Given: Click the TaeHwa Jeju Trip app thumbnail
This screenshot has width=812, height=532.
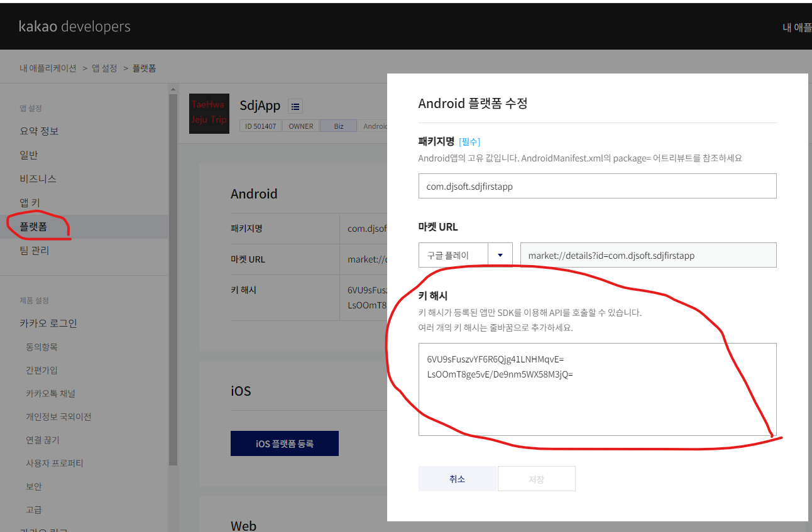Looking at the screenshot, I should (x=209, y=114).
